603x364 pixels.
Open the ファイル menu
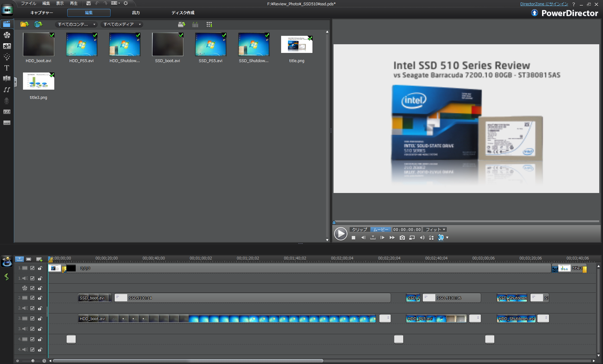(28, 3)
